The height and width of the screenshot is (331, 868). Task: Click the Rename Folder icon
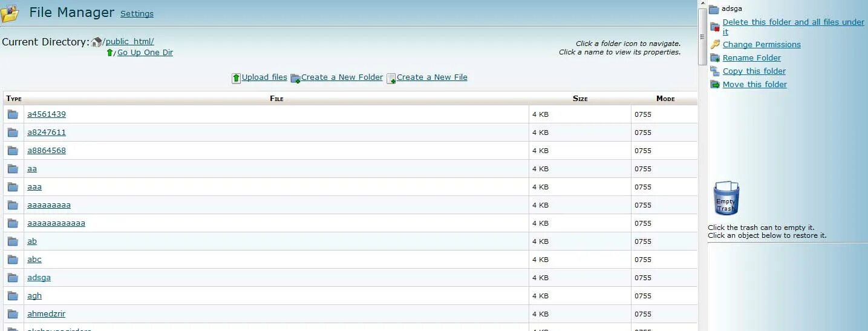[x=715, y=58]
